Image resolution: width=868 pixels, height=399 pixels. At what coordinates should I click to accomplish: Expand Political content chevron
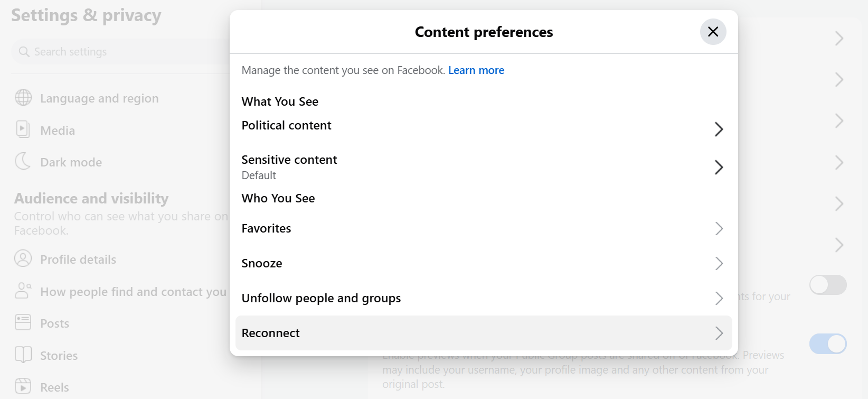719,129
